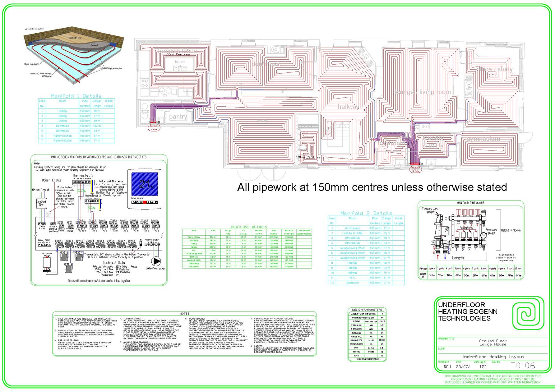Click the Manifold 1 7-ports marker near pantry
Viewport: 555px width, 392px height.
click(x=154, y=128)
